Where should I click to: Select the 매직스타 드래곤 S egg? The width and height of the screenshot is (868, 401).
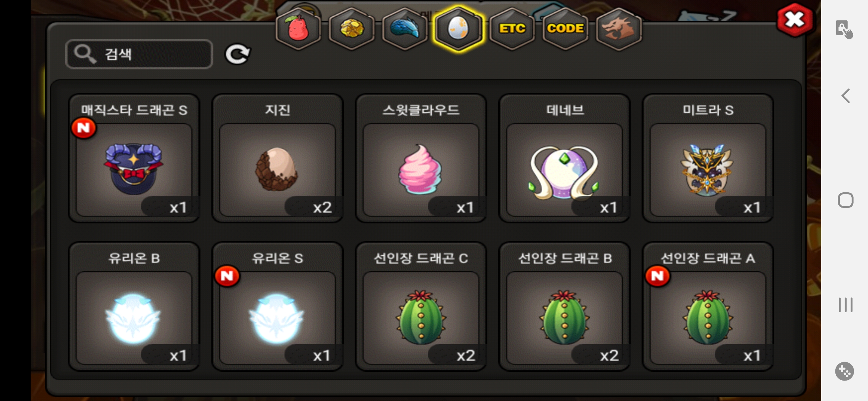pyautogui.click(x=134, y=159)
